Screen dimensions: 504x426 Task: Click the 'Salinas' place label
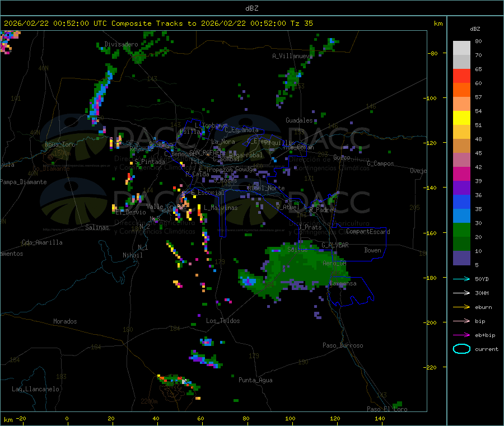click(97, 227)
